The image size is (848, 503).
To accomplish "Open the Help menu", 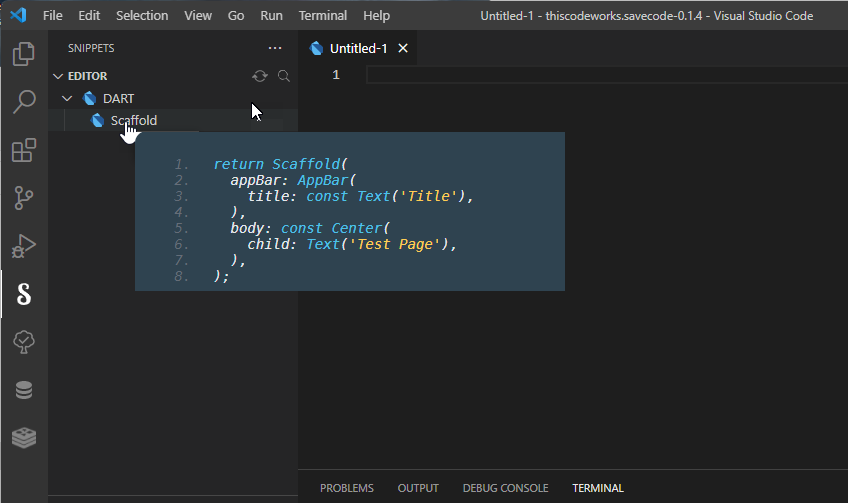I will pos(376,16).
